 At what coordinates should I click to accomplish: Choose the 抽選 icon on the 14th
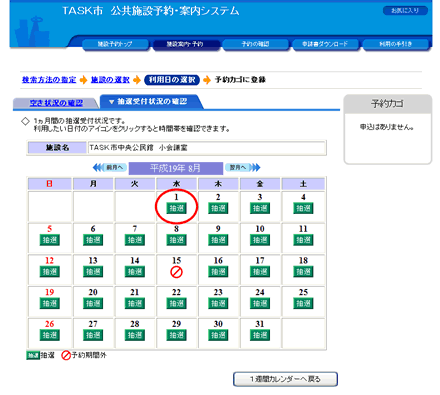pos(135,272)
